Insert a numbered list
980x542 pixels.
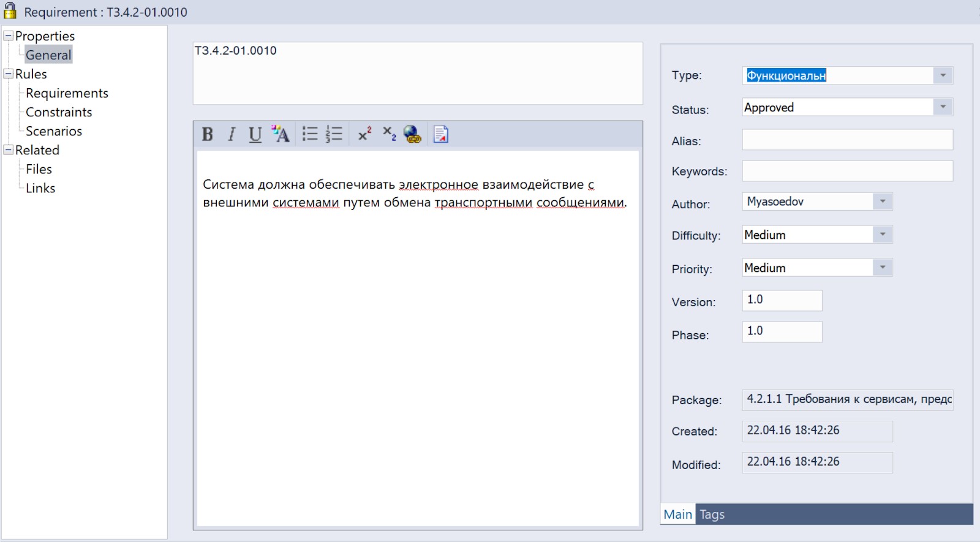(x=334, y=134)
